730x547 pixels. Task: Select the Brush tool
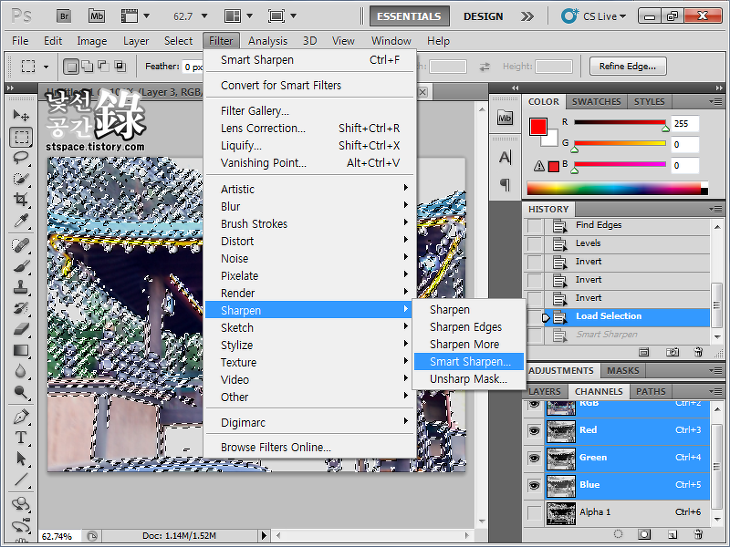pos(21,266)
